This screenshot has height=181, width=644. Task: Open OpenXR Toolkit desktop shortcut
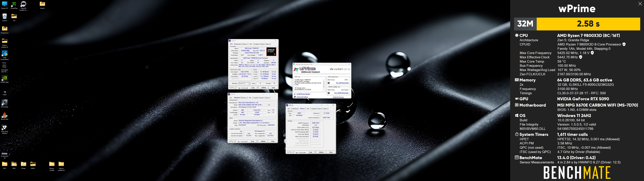pos(24,6)
